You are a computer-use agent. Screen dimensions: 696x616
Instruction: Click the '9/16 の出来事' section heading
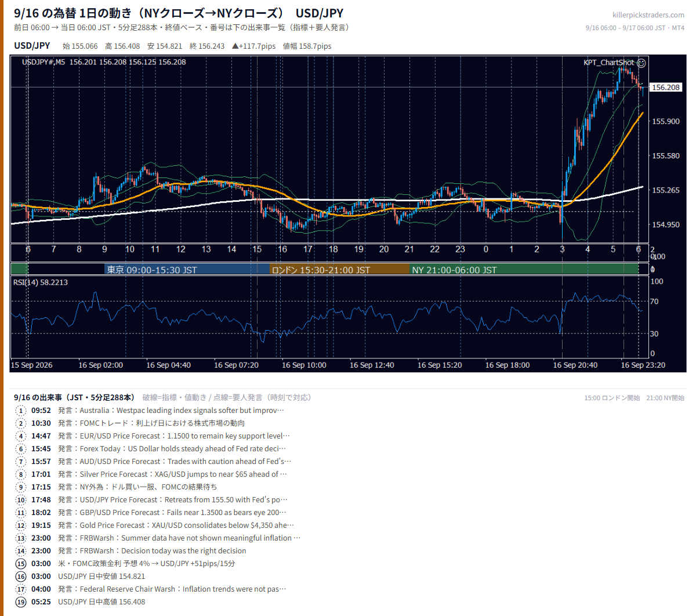pos(74,398)
